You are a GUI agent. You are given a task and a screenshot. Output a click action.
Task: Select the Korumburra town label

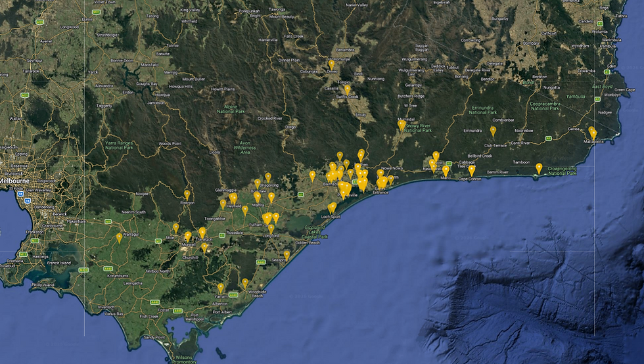(x=118, y=276)
